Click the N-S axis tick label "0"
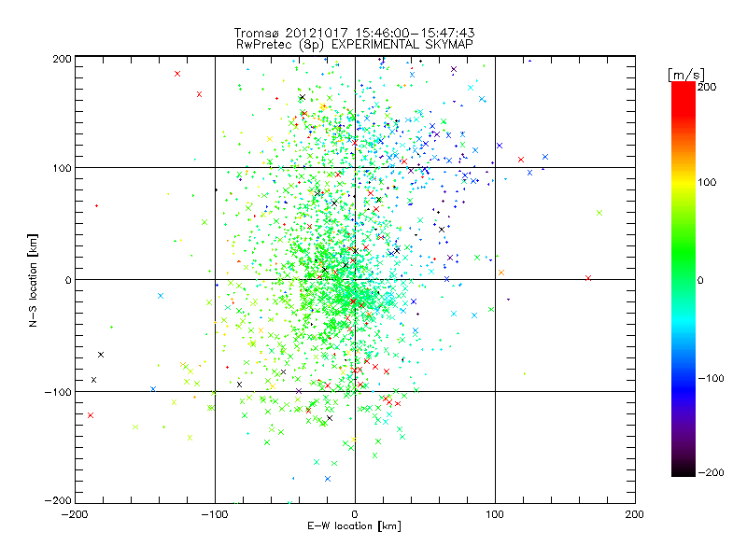The height and width of the screenshot is (560, 747). coord(68,280)
